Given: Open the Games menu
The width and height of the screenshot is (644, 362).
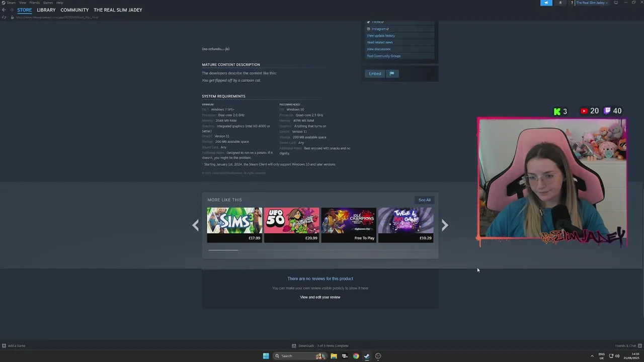Looking at the screenshot, I should (48, 3).
